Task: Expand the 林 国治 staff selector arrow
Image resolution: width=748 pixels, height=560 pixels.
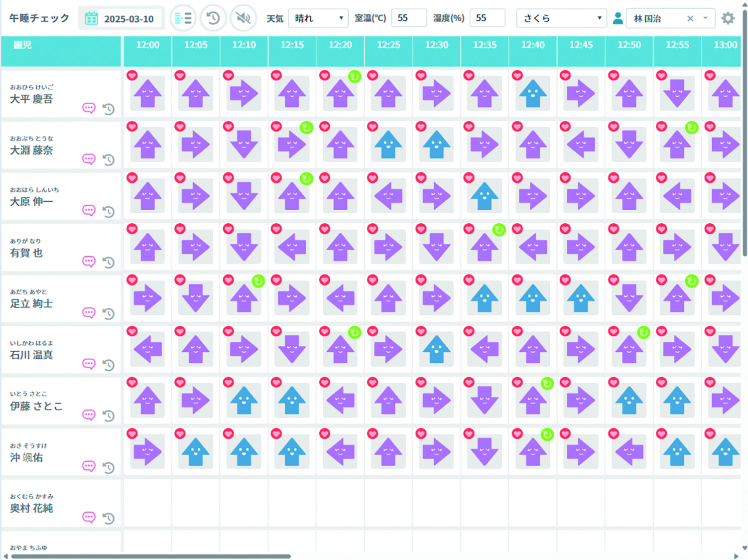Action: (705, 18)
